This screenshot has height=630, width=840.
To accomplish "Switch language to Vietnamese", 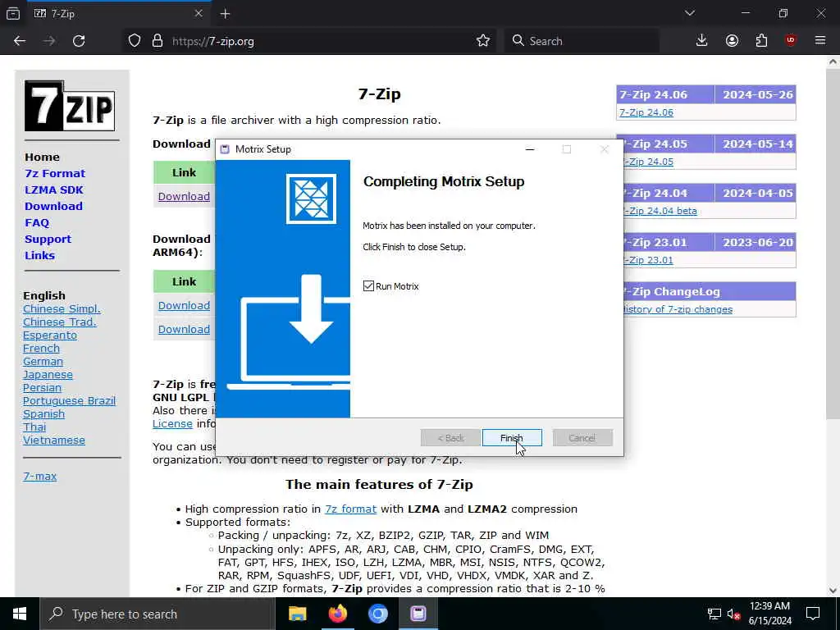I will [x=53, y=441].
